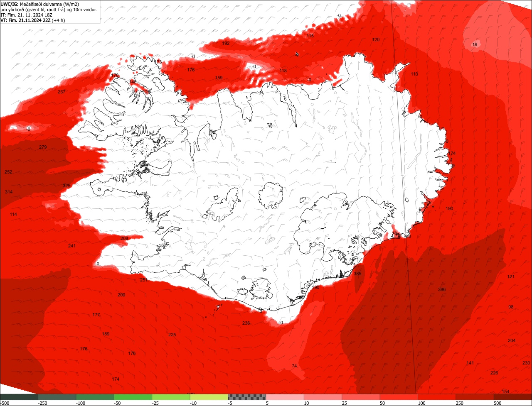Click the legend label 500
Screen dimensions: 532x406
[x=498, y=403]
